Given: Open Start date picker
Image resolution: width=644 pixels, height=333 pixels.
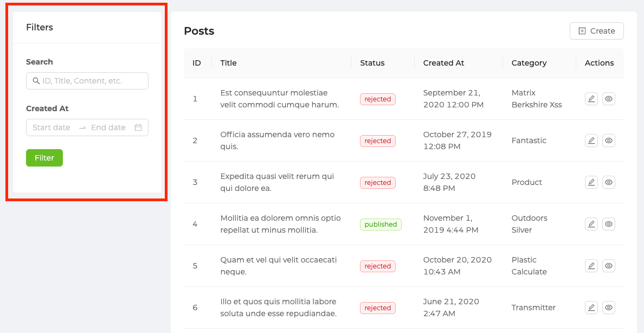Looking at the screenshot, I should (51, 127).
